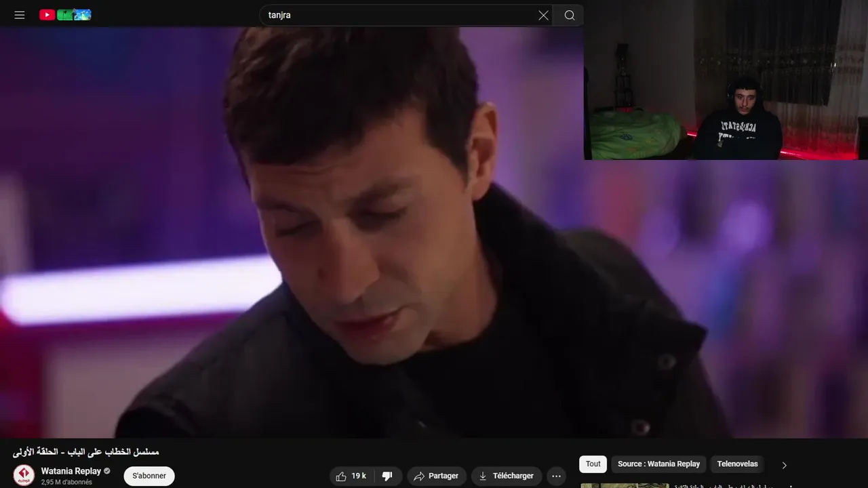Click the webcam overlay feed
Viewport: 868px width, 488px height.
click(x=726, y=80)
